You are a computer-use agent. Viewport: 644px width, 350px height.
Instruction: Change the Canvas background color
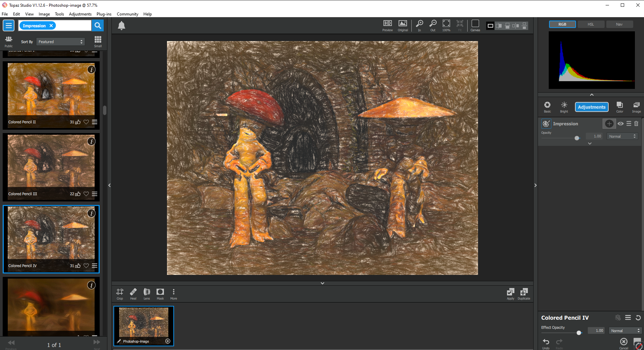click(x=475, y=26)
